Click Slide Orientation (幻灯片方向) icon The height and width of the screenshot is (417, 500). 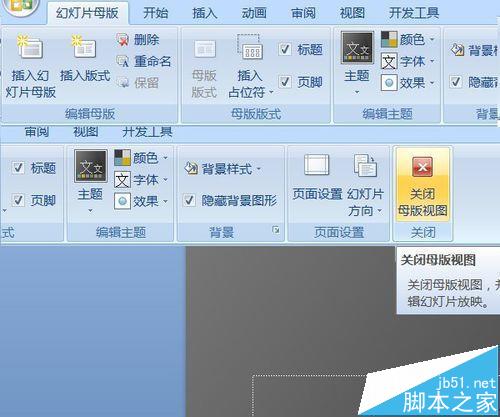[365, 165]
